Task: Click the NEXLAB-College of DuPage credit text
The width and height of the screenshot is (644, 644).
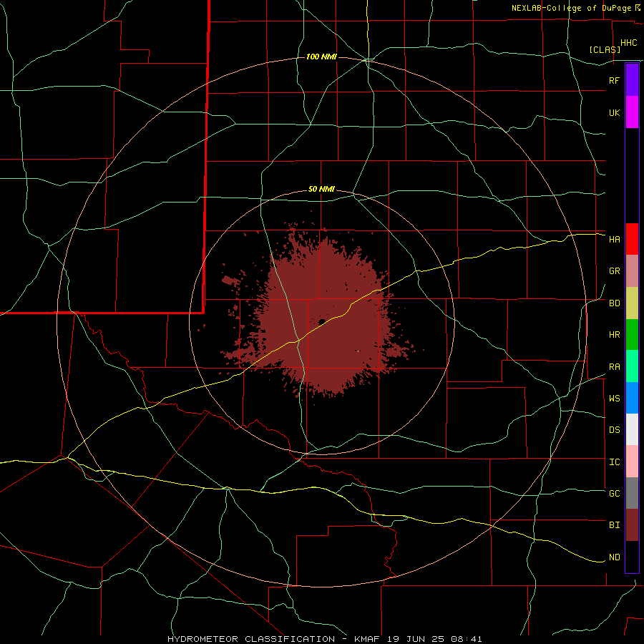Action: click(x=571, y=8)
